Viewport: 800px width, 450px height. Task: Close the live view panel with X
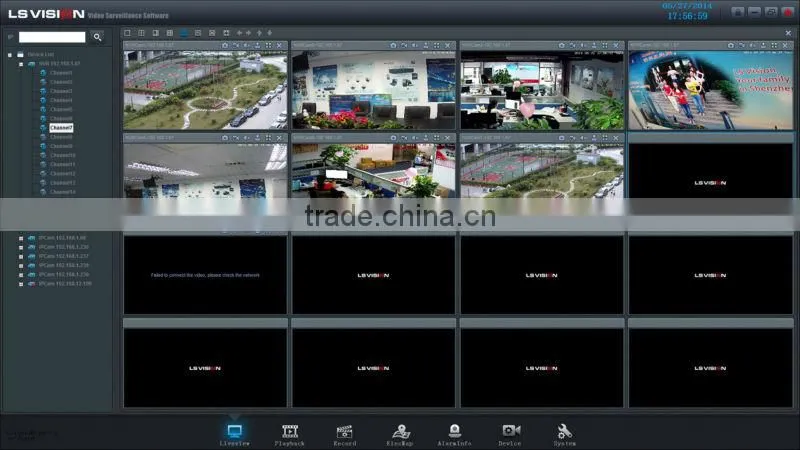(788, 33)
